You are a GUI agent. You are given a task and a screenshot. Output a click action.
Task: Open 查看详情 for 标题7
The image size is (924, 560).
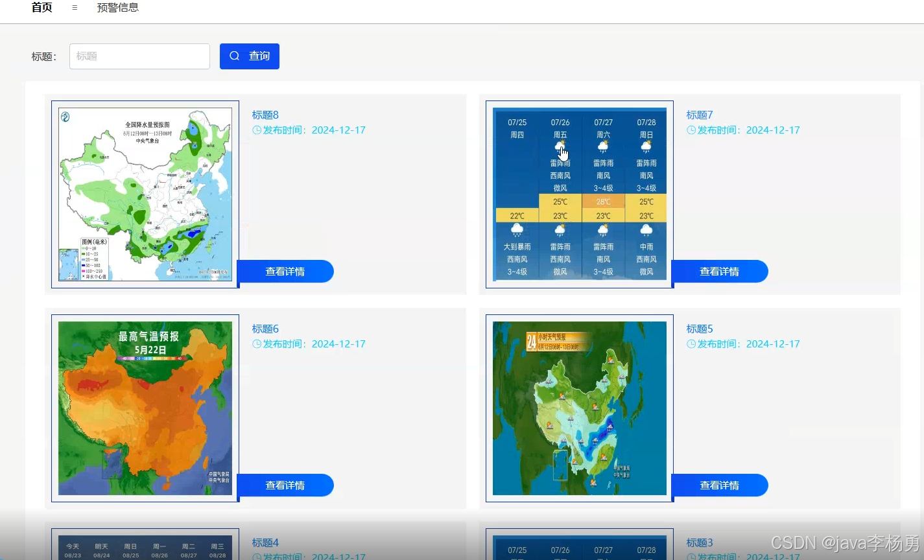click(720, 272)
